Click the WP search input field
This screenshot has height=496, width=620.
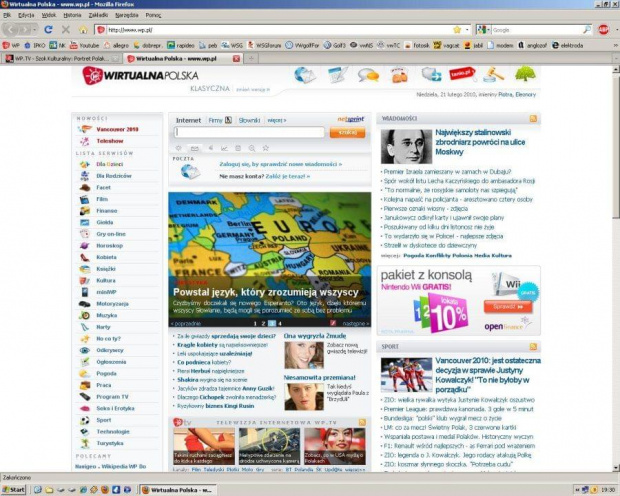click(x=249, y=132)
